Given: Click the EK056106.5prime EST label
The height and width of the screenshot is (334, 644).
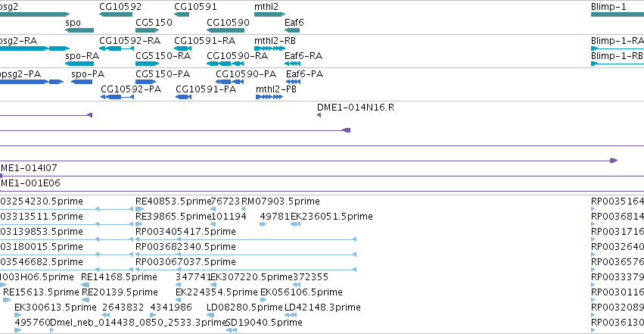Looking at the screenshot, I should click(301, 292).
